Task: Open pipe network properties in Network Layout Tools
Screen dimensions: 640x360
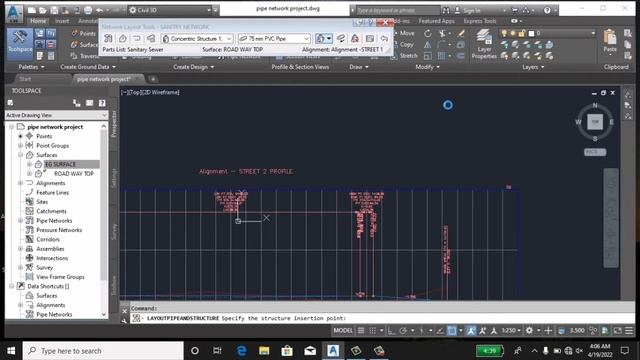Action: click(x=108, y=38)
